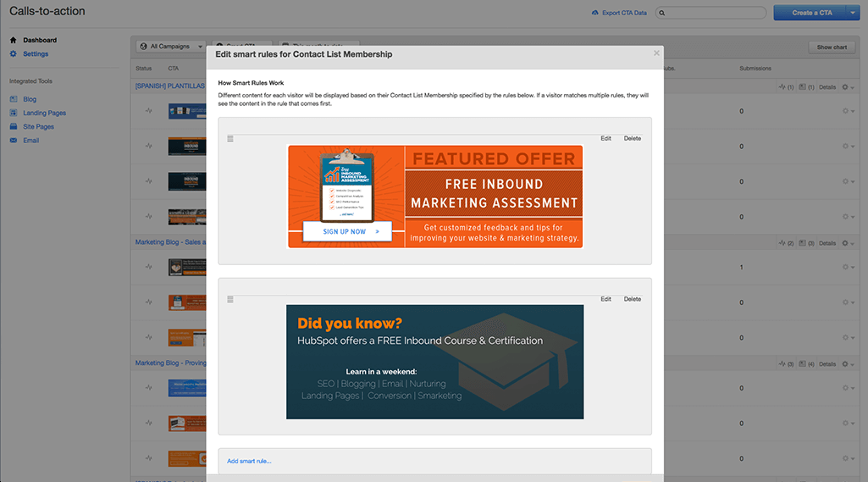This screenshot has width=868, height=482.
Task: Open Details for Marketing Blog - Proving group
Action: tap(827, 364)
